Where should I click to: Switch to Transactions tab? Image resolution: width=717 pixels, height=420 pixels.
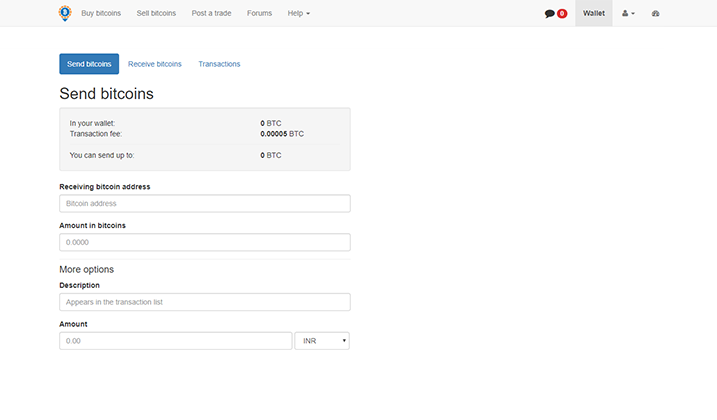pyautogui.click(x=219, y=64)
